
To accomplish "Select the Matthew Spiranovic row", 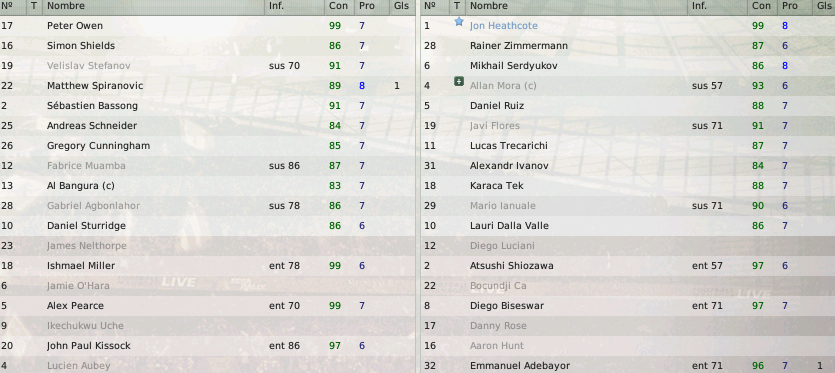I will tap(208, 86).
